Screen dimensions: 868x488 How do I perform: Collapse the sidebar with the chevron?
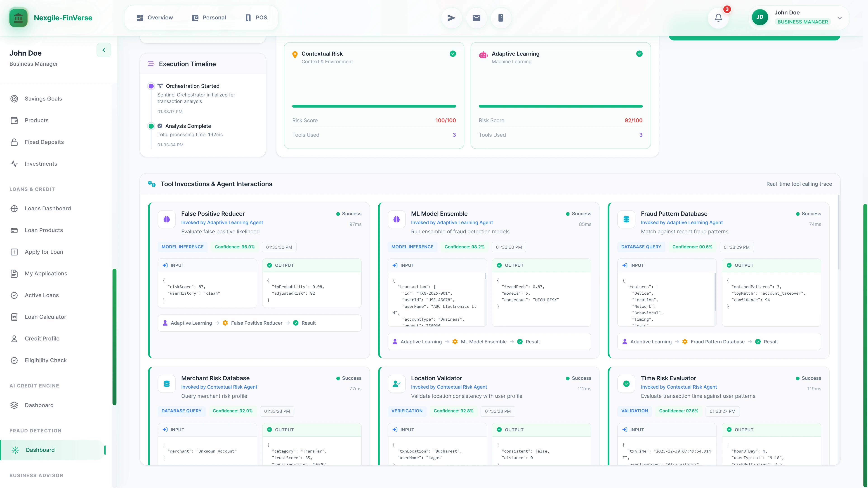[x=104, y=50]
